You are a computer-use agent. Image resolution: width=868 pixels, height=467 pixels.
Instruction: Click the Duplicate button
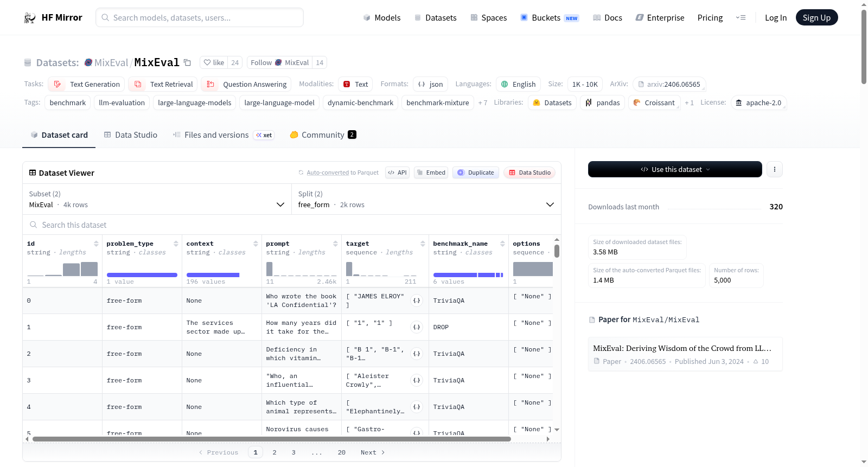(476, 172)
